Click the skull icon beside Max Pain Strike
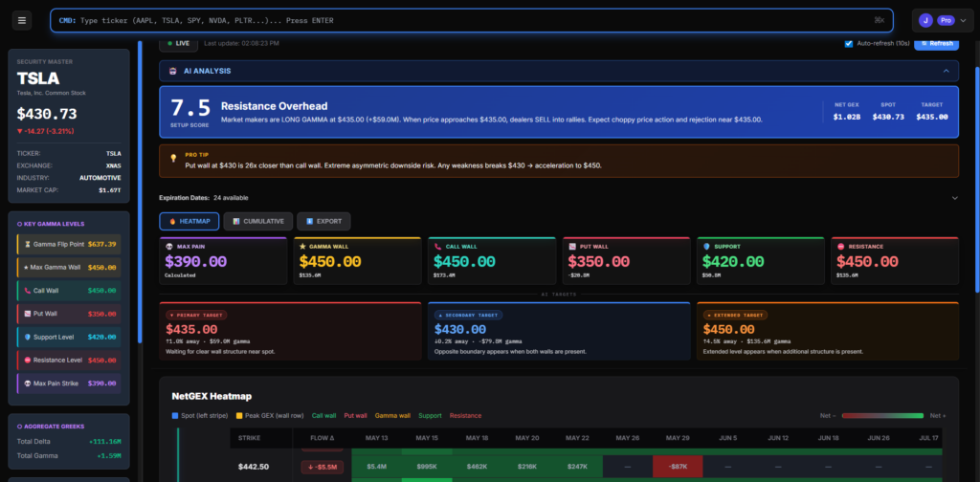 click(x=28, y=383)
